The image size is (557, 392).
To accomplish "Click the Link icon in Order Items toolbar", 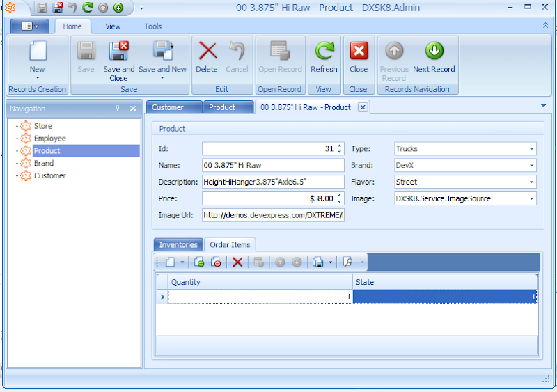I will tap(199, 262).
